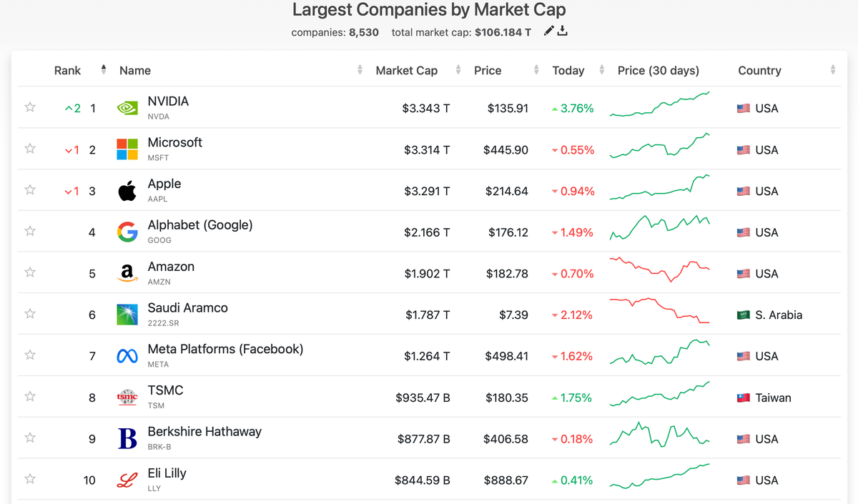The width and height of the screenshot is (858, 504).
Task: Click the Saudi Aramco company logo
Action: coord(127,314)
